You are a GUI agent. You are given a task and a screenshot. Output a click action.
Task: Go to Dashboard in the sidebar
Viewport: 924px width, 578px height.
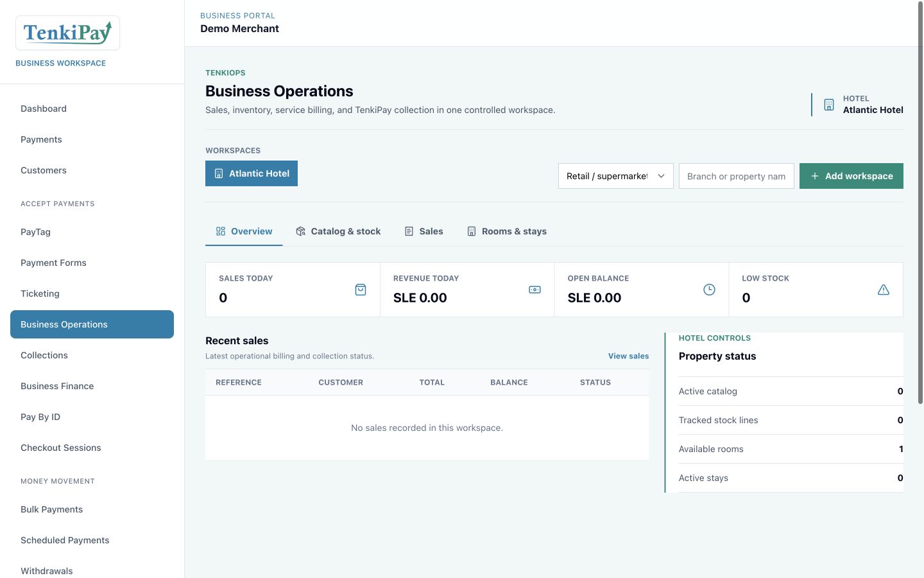coord(92,109)
